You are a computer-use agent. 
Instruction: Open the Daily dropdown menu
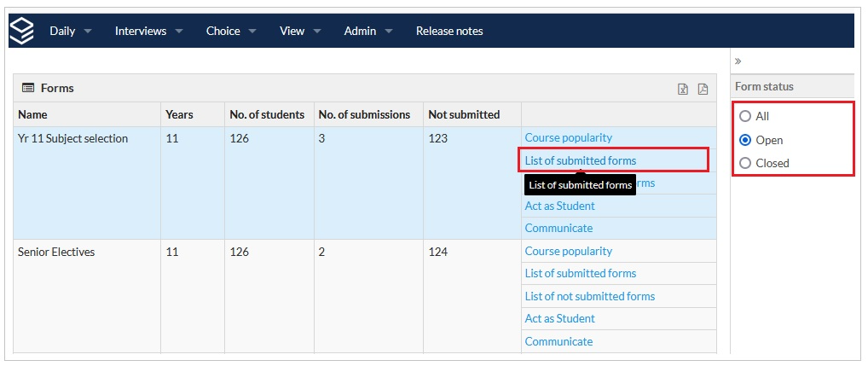(x=70, y=31)
